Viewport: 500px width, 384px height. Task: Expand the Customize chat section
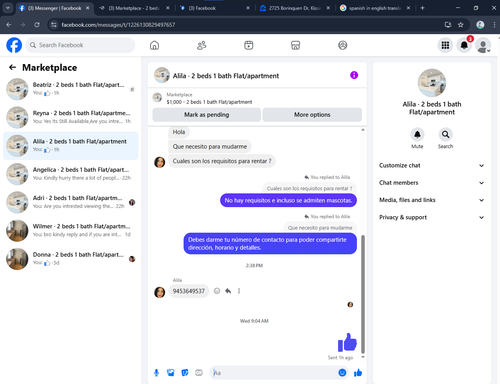432,165
